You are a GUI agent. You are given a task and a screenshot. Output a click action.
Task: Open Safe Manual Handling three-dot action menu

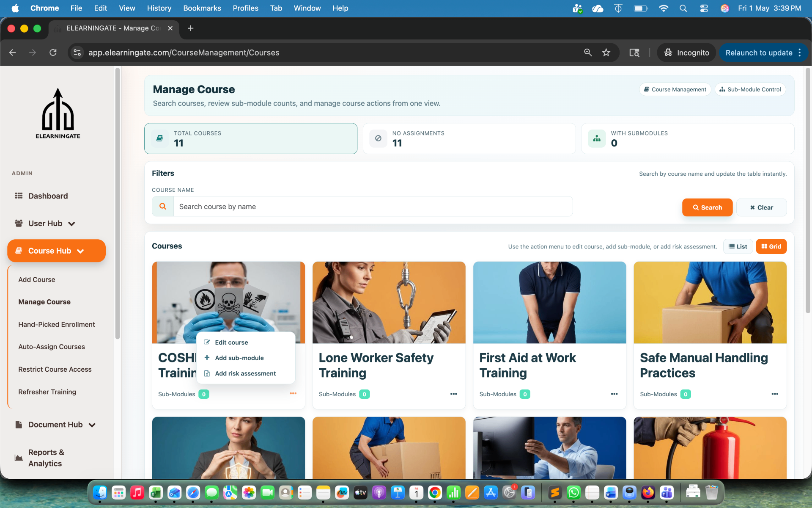pos(775,394)
